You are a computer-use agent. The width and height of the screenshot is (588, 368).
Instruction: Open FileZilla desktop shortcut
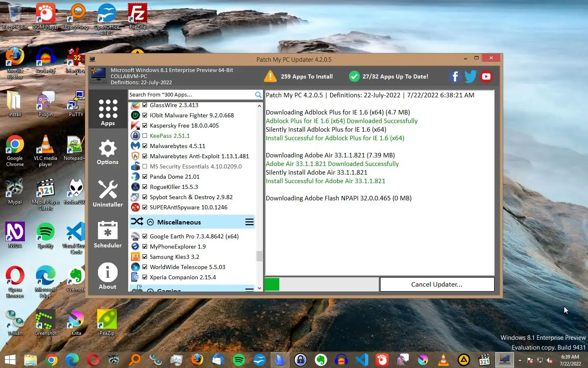137,16
